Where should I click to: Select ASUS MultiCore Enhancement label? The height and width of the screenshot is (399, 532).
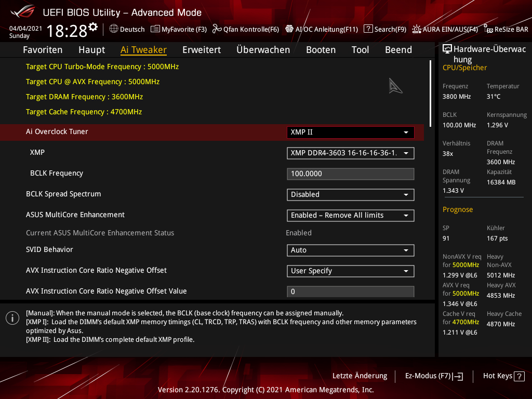coord(75,215)
